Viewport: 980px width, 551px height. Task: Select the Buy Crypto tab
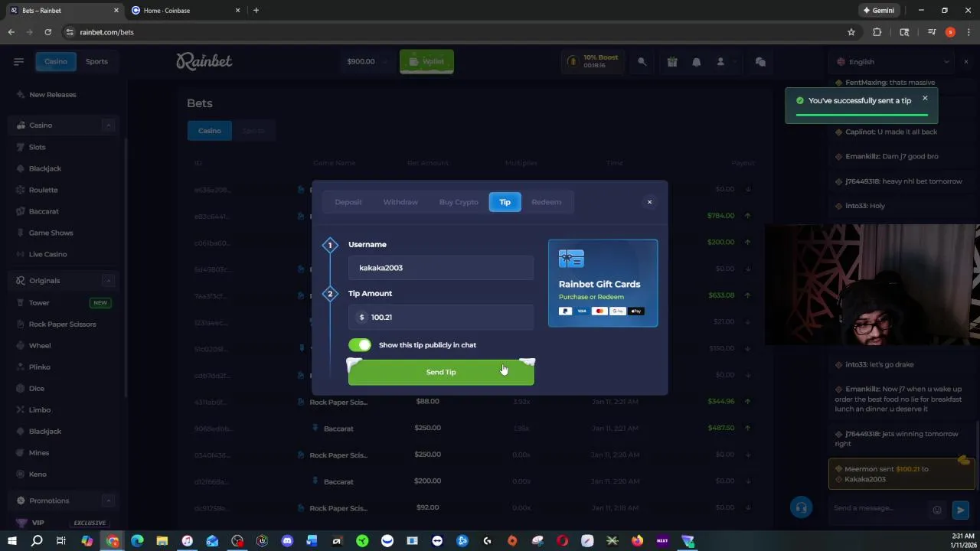tap(459, 202)
